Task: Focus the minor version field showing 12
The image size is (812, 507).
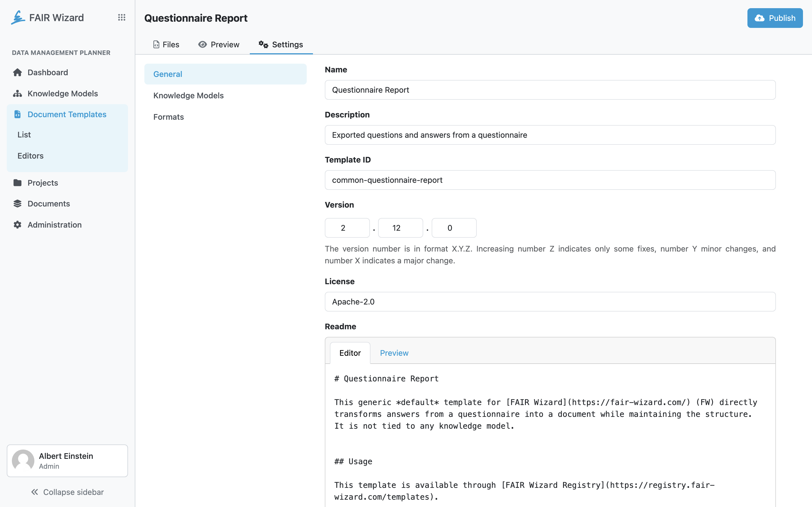Action: (x=400, y=228)
